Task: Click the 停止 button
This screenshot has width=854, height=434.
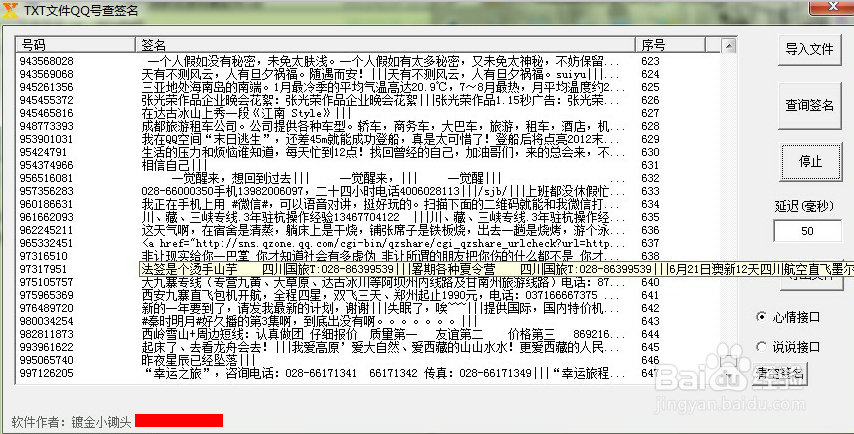Action: (810, 162)
